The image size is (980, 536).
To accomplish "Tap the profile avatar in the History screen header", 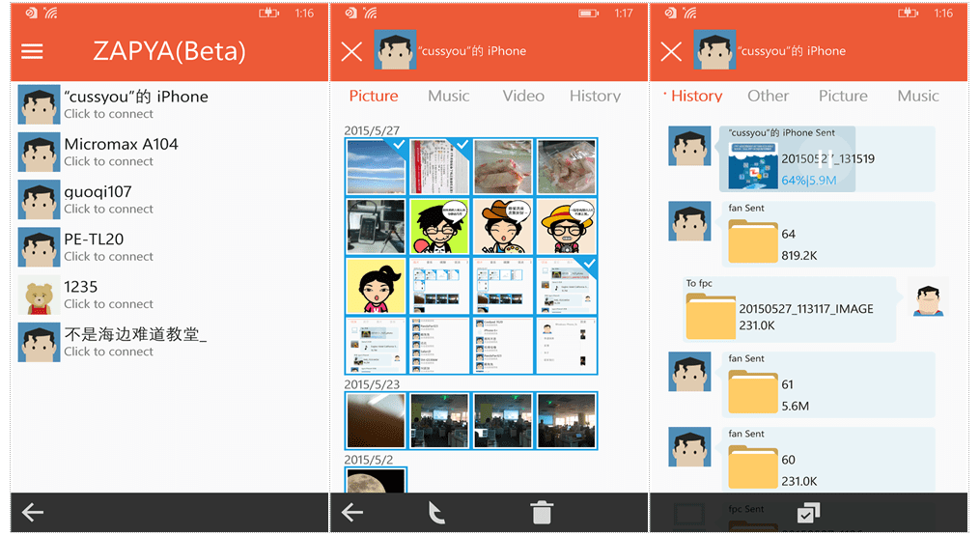I will (x=714, y=49).
